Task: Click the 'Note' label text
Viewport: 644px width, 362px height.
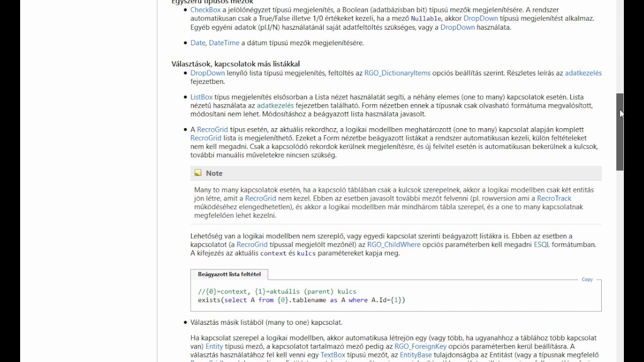Action: coord(214,173)
